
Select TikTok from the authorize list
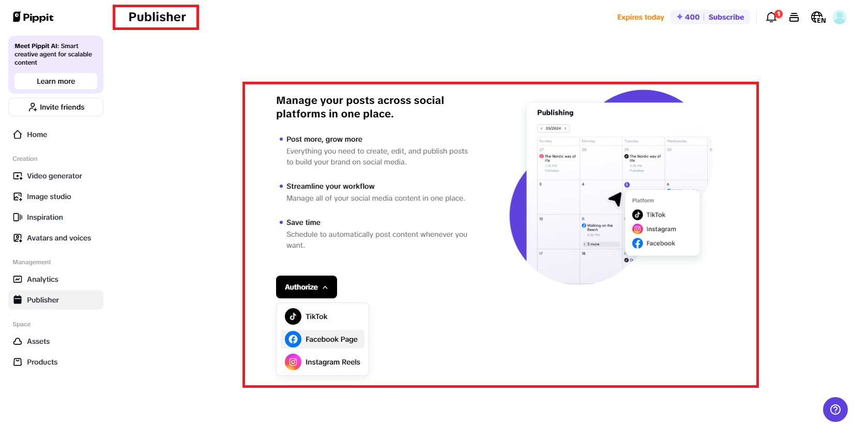point(316,316)
